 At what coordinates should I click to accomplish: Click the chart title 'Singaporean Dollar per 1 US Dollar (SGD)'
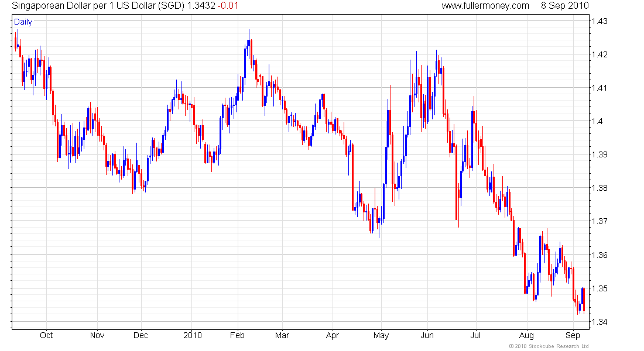point(98,6)
